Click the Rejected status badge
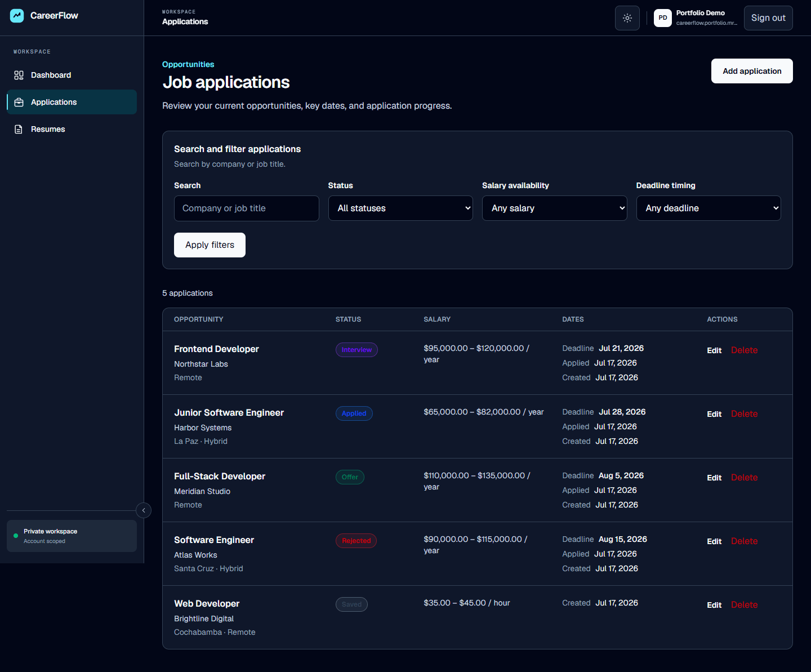 click(x=356, y=541)
